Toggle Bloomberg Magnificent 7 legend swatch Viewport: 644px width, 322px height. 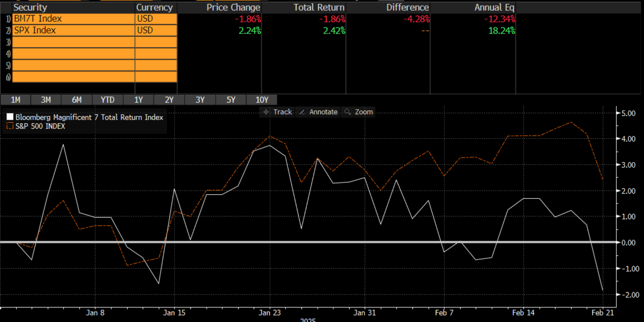[x=10, y=117]
